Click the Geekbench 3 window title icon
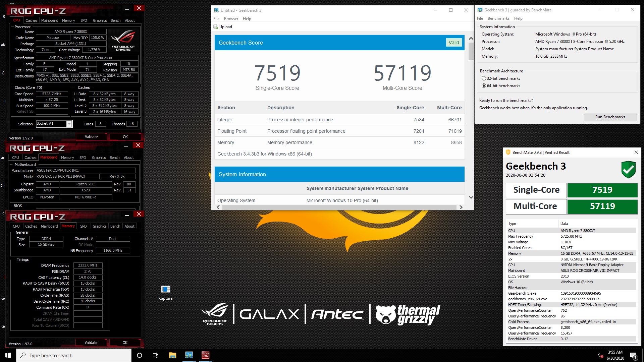The width and height of the screenshot is (644, 362). 216,10
